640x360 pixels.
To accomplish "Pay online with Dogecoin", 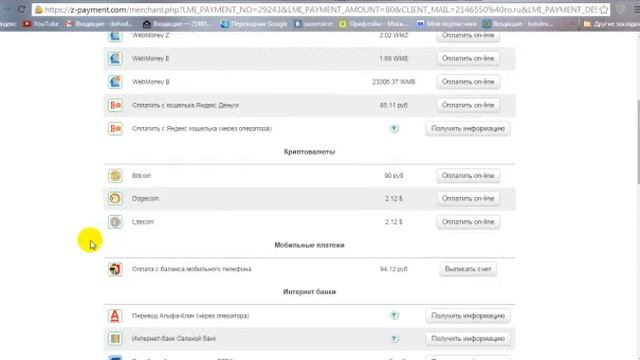I will tap(468, 198).
